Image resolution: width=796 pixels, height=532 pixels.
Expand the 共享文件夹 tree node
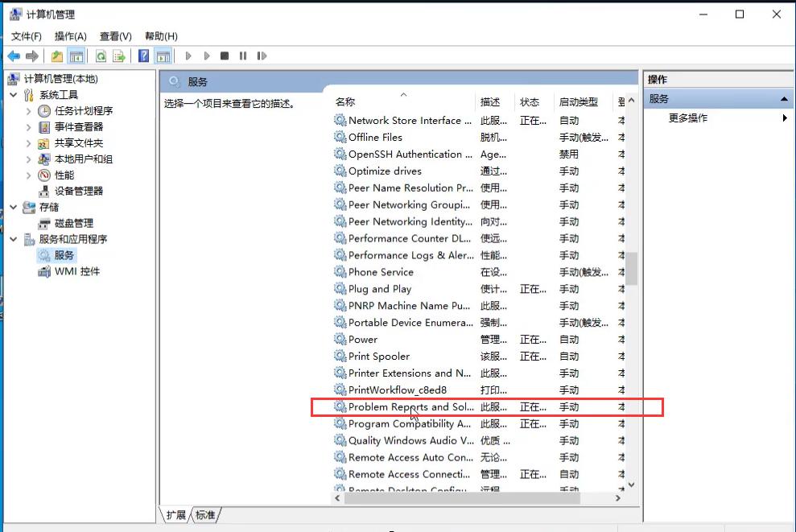[29, 143]
